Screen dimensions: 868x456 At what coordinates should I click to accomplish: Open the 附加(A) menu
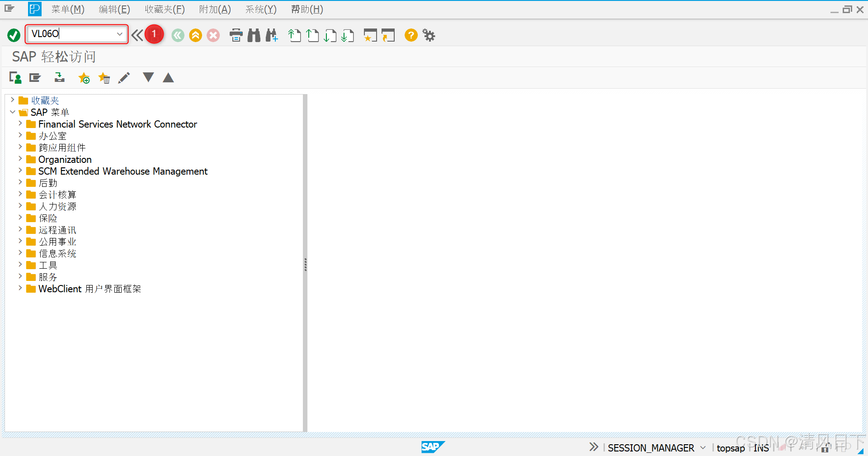click(215, 9)
